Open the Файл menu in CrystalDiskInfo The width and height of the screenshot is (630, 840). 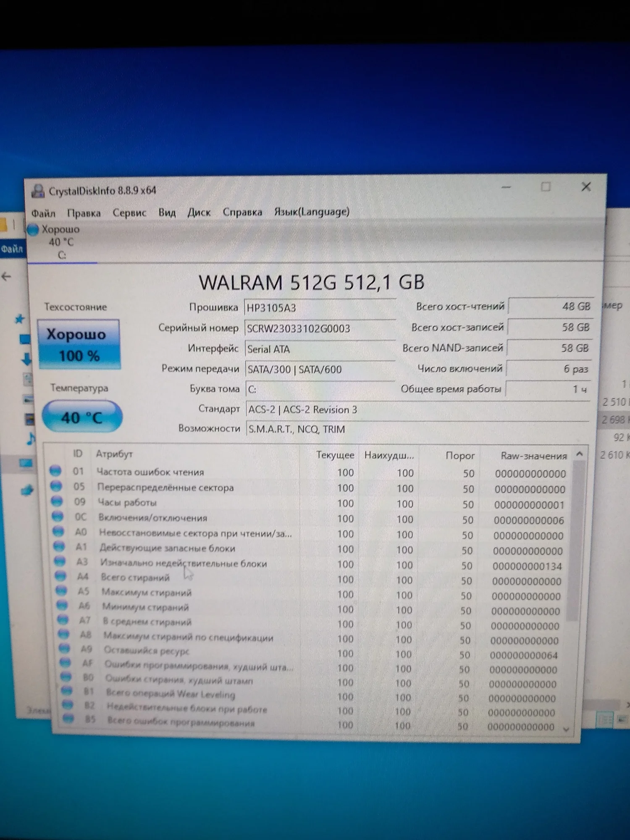tap(43, 213)
